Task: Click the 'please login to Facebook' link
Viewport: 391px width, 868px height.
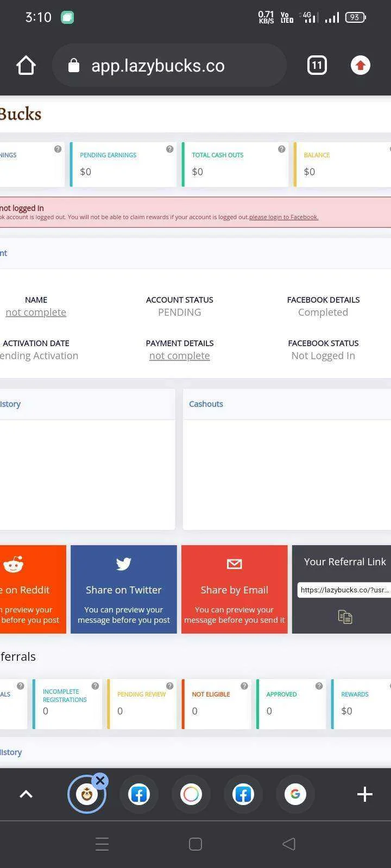Action: click(x=283, y=217)
